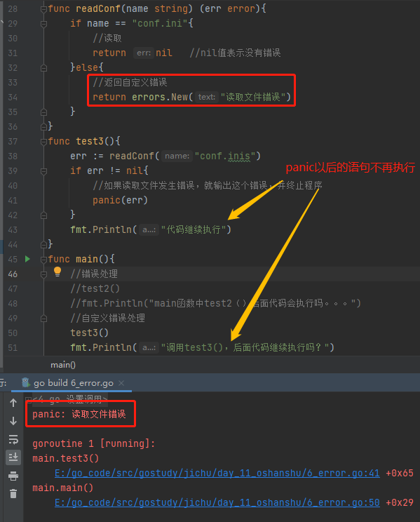Viewport: 420px width, 522px height.
Task: Click the trash icon to clear console output
Action: click(x=13, y=494)
